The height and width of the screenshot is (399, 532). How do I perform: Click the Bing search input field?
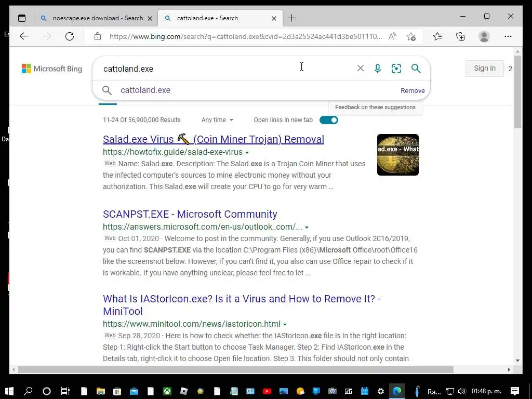point(224,69)
